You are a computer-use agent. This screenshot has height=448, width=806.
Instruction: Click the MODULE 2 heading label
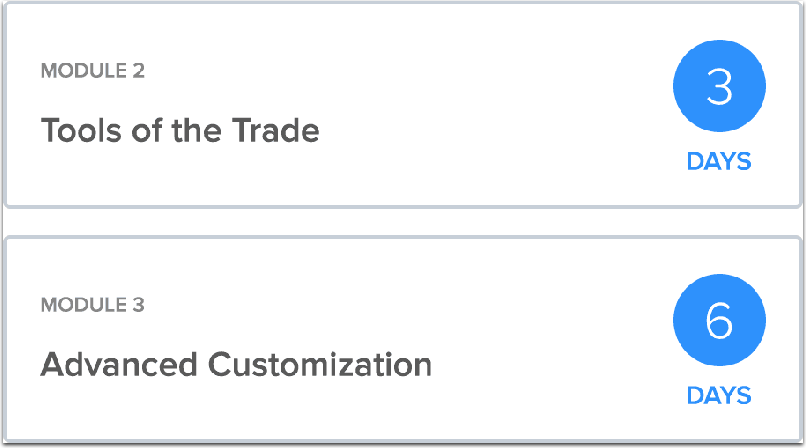93,71
